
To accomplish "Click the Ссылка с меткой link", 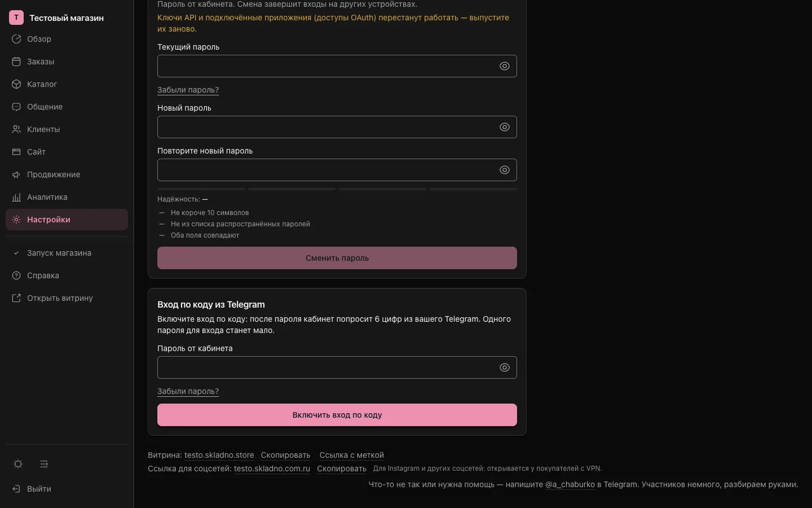I will pos(351,455).
